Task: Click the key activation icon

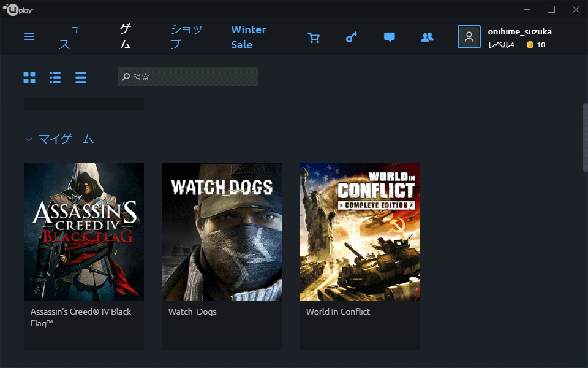Action: coord(352,37)
